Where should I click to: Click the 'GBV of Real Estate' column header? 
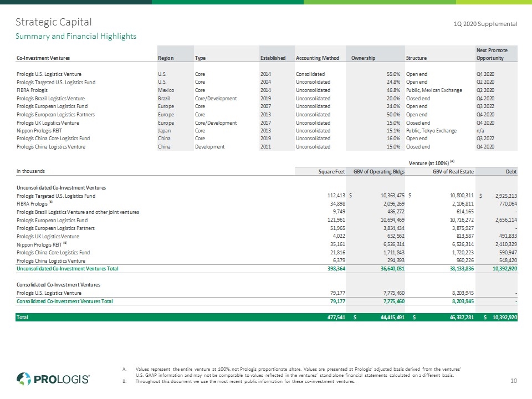tap(453, 172)
